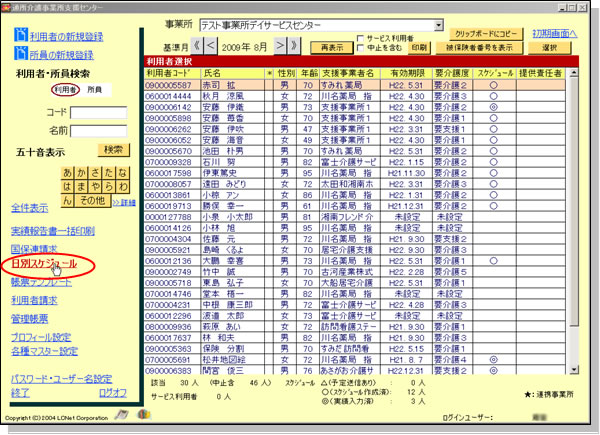Screen dimensions: 600x435
Task: Click the new user registration icon
Action: (x=21, y=35)
